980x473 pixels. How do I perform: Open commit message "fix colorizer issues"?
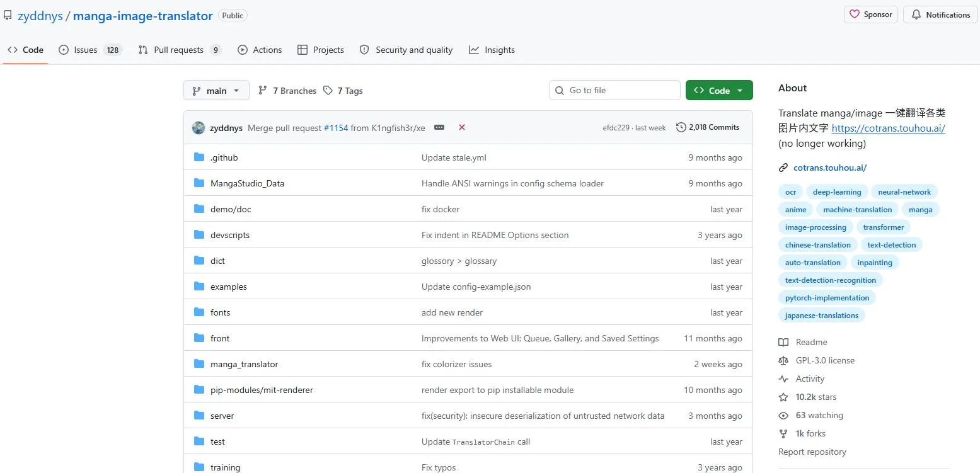click(456, 364)
